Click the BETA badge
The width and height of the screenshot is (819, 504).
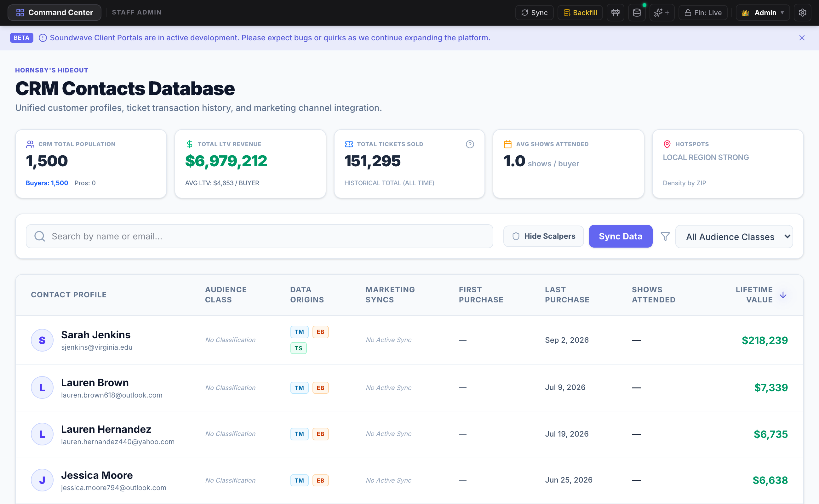(22, 38)
